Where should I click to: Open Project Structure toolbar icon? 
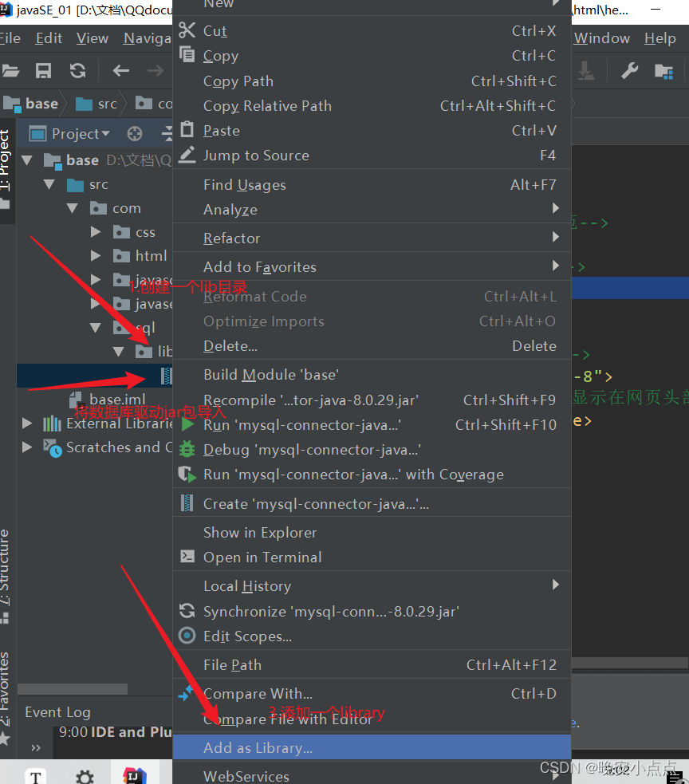click(663, 72)
